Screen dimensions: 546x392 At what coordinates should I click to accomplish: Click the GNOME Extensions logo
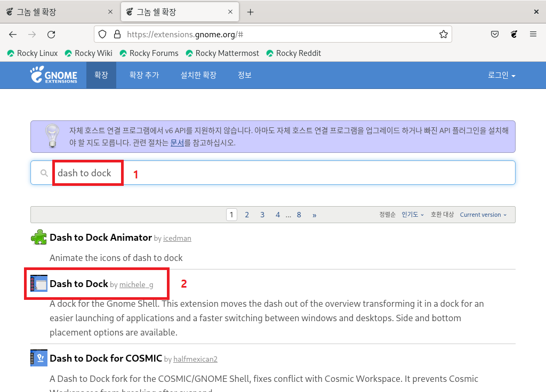(54, 75)
